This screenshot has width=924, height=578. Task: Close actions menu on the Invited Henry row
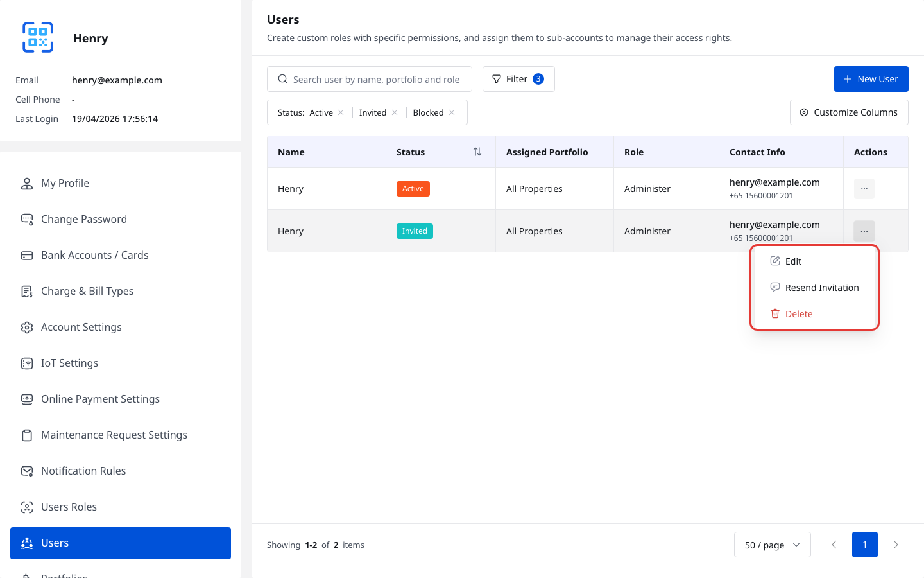(864, 231)
